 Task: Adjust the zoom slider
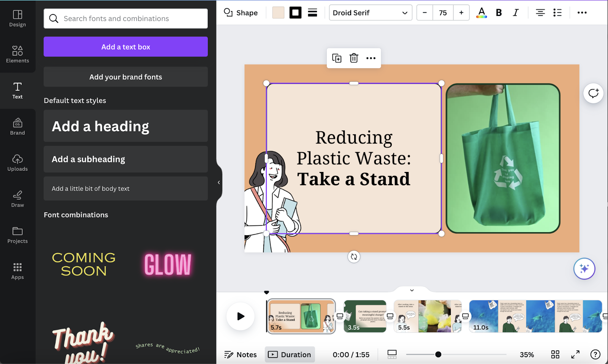point(439,354)
